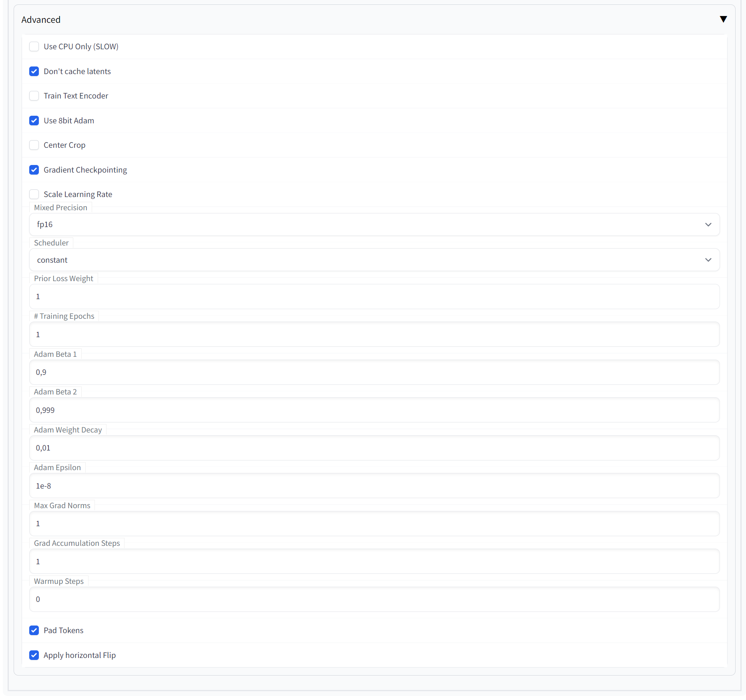746x700 pixels.
Task: Click the Warmup Steps field
Action: 374,599
